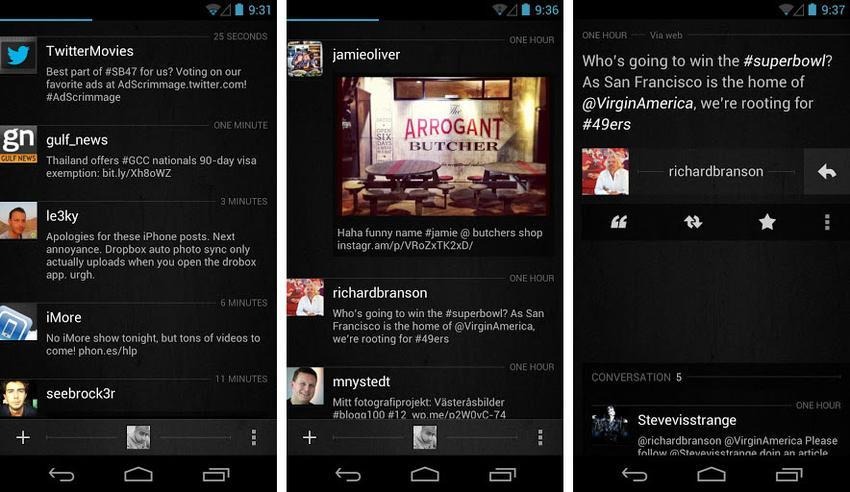
Task: Tap Android recent apps button in third screen
Action: tap(789, 475)
